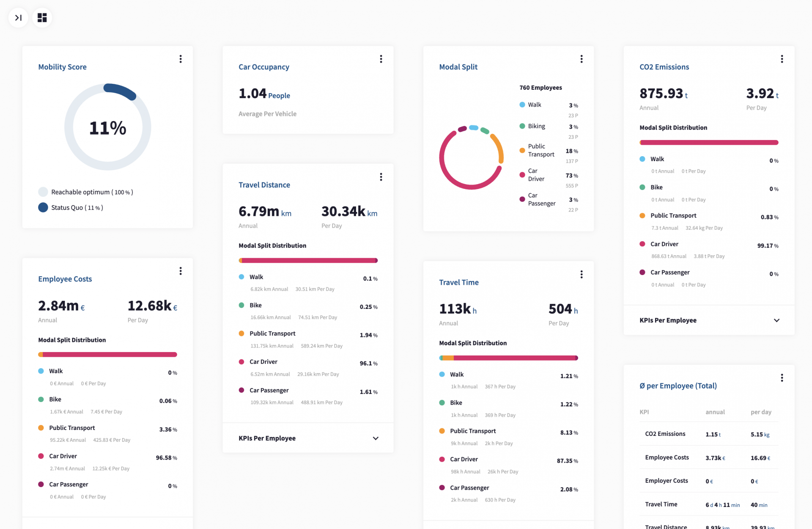Click the Walk legend dot in Modal Split
812x529 pixels.
pos(522,105)
